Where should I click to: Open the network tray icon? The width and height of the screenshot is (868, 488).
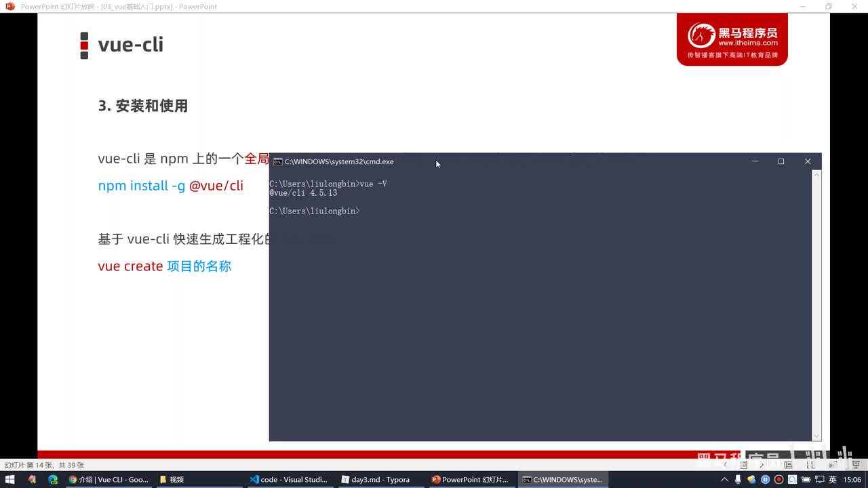coord(818,479)
